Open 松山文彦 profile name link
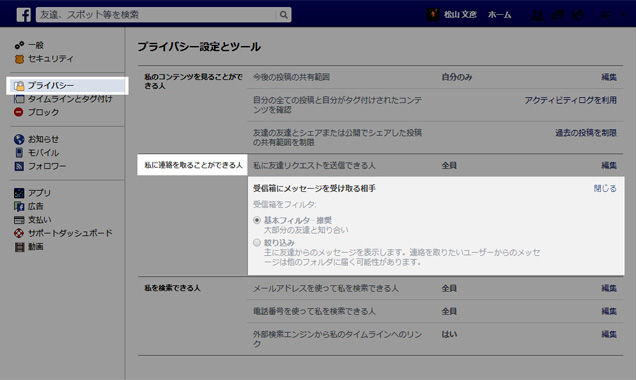The height and width of the screenshot is (380, 636). (460, 15)
